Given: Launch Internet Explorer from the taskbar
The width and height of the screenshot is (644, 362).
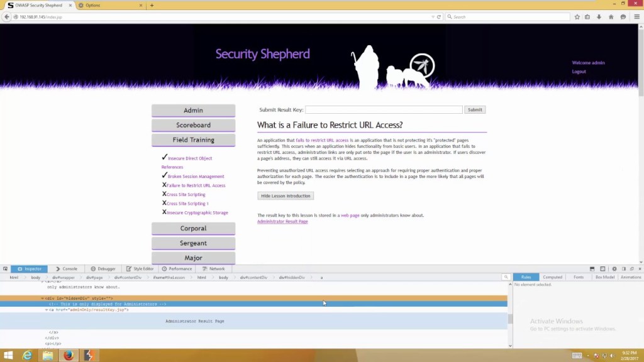Looking at the screenshot, I should coord(27,355).
